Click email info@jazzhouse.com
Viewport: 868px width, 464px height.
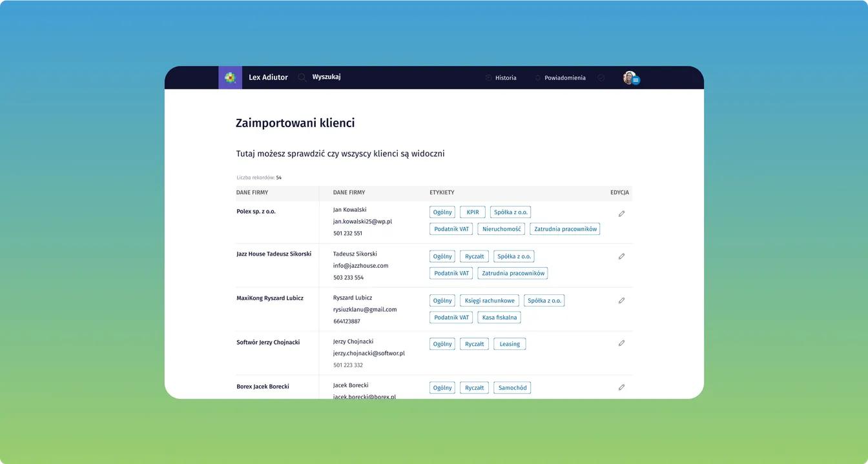point(361,266)
